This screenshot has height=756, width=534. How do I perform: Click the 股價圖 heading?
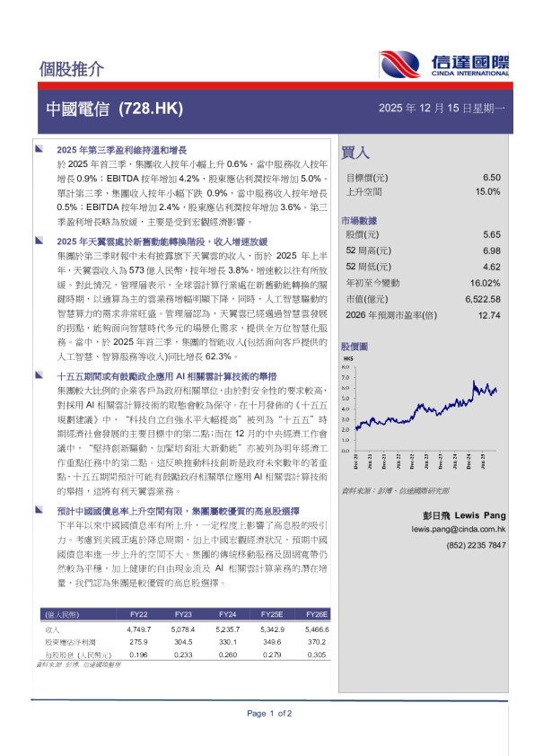355,347
